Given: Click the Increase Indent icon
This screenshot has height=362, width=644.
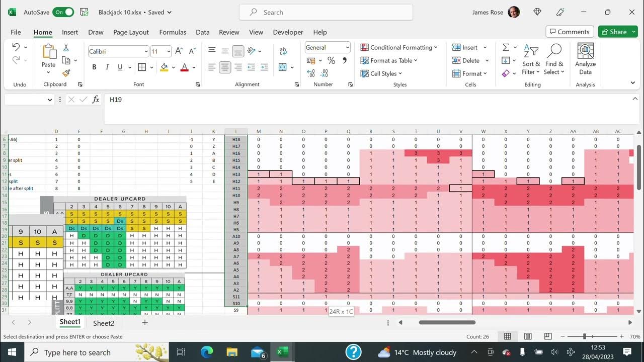Looking at the screenshot, I should 264,67.
